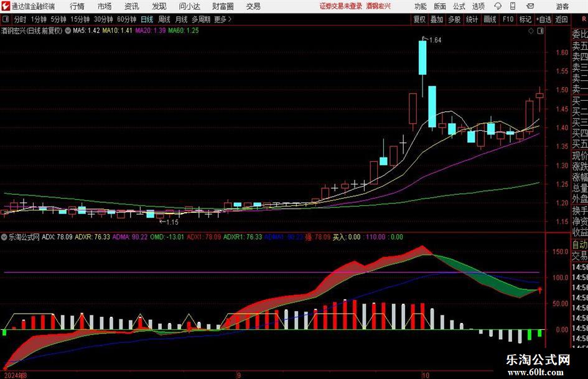Open the F10 company info button
Screen dimensions: 588x379
pos(508,19)
